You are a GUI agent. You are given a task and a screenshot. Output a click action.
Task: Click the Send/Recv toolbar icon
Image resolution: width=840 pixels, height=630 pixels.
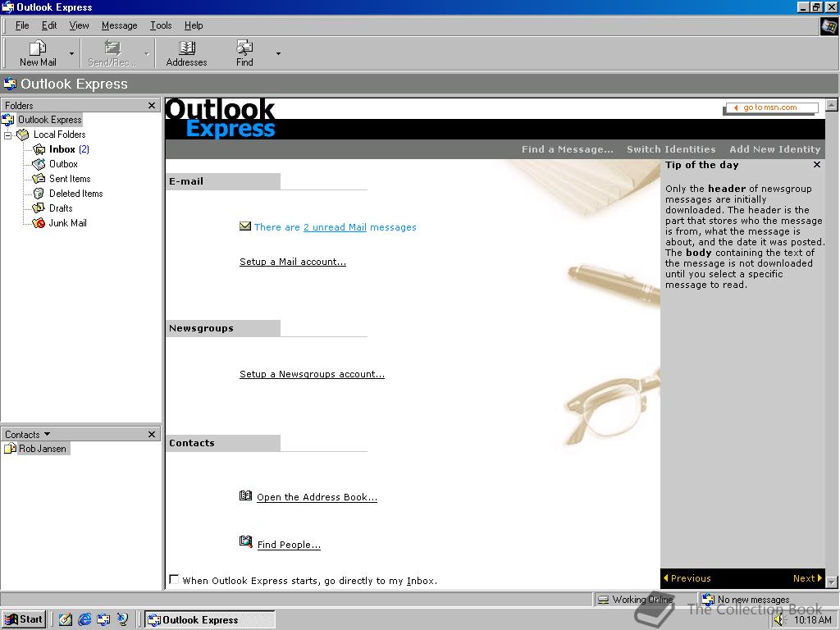tap(112, 48)
